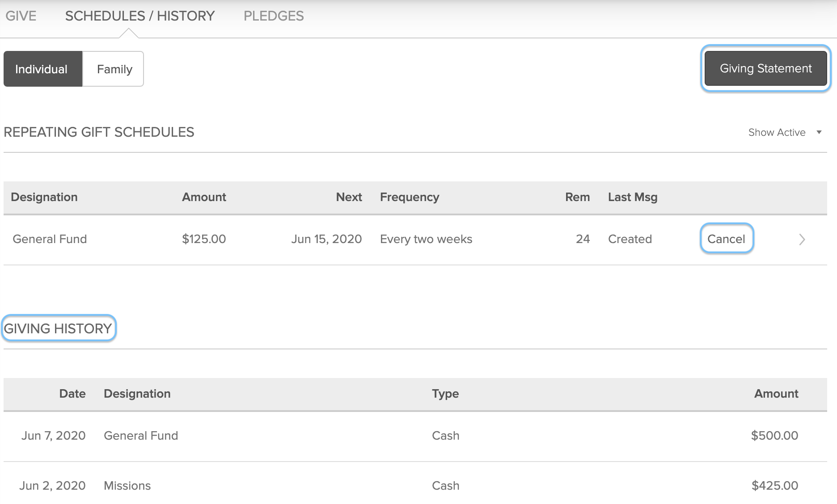Click the Date column header in Giving History

(72, 394)
